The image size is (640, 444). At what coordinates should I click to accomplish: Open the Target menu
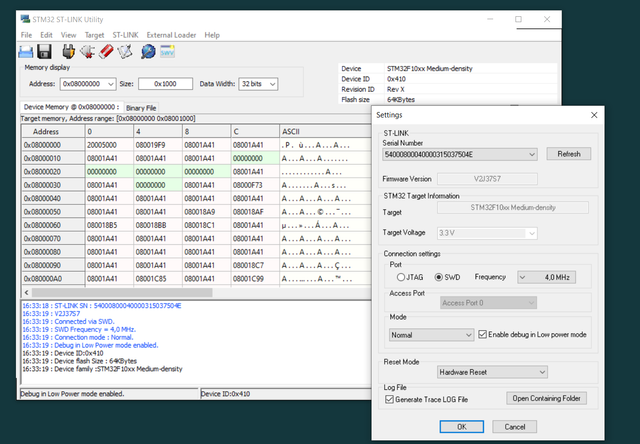point(94,35)
